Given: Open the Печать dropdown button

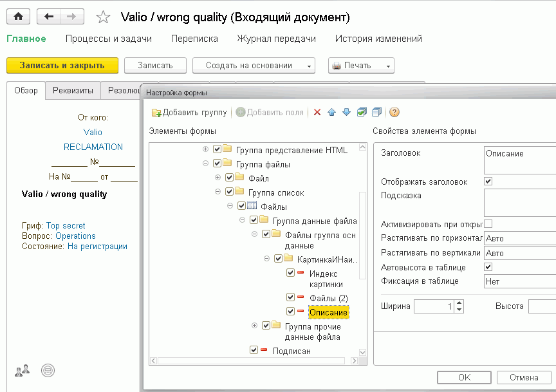Looking at the screenshot, I should (x=361, y=66).
